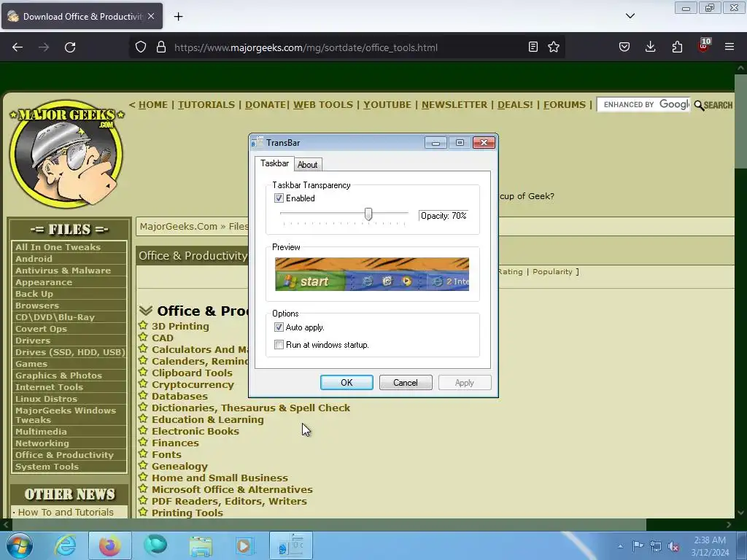Screen dimensions: 747x560
Task: Cancel the TransBar dialog
Action: [x=406, y=382]
